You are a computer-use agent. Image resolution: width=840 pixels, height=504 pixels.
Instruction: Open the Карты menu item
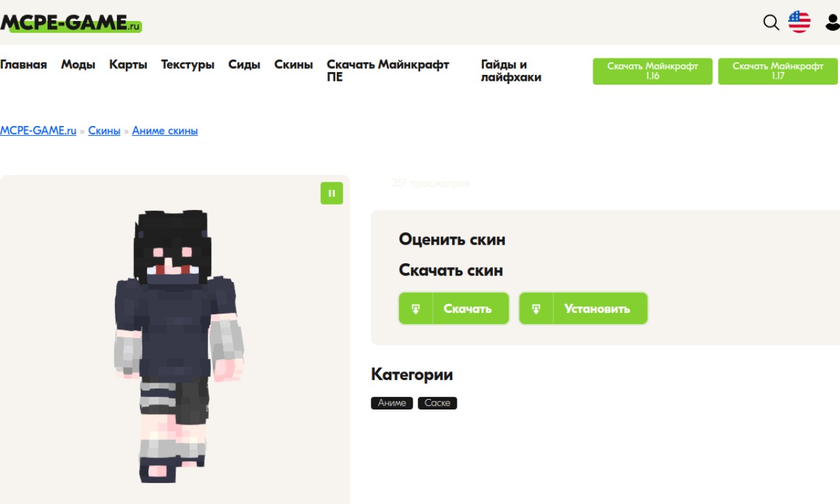[x=128, y=64]
